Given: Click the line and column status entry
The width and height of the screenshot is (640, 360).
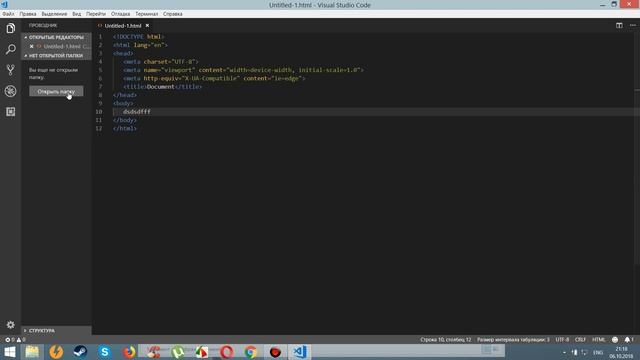Looking at the screenshot, I should click(445, 340).
